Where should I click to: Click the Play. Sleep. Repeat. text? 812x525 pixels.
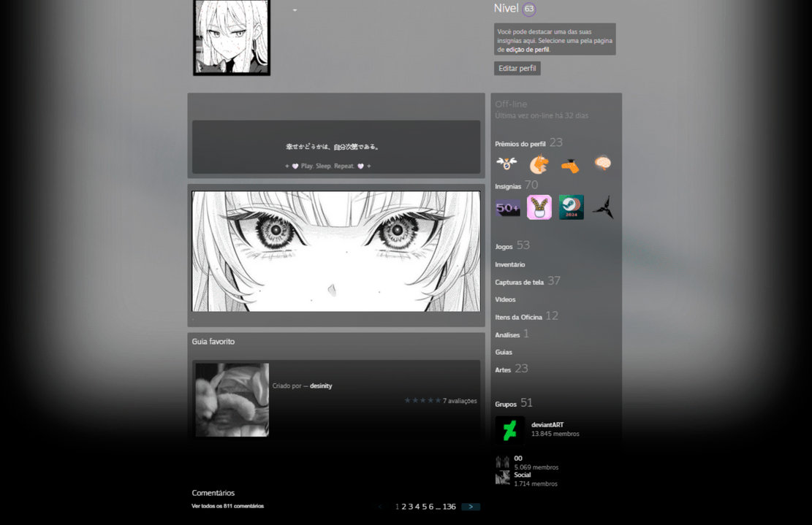coord(328,166)
